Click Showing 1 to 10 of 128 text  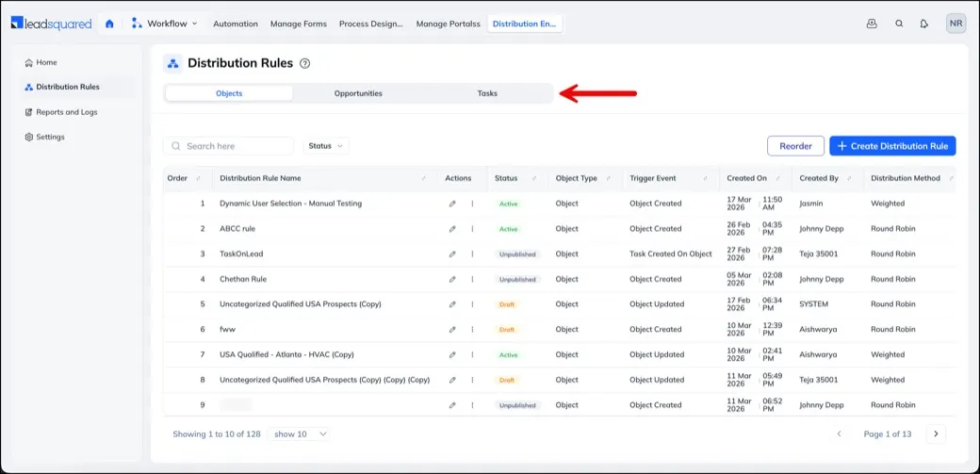[217, 433]
